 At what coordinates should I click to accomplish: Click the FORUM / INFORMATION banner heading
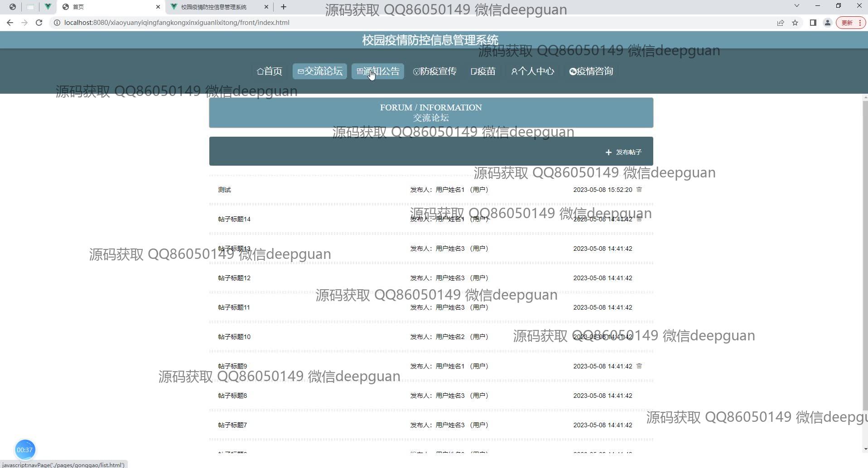(431, 108)
